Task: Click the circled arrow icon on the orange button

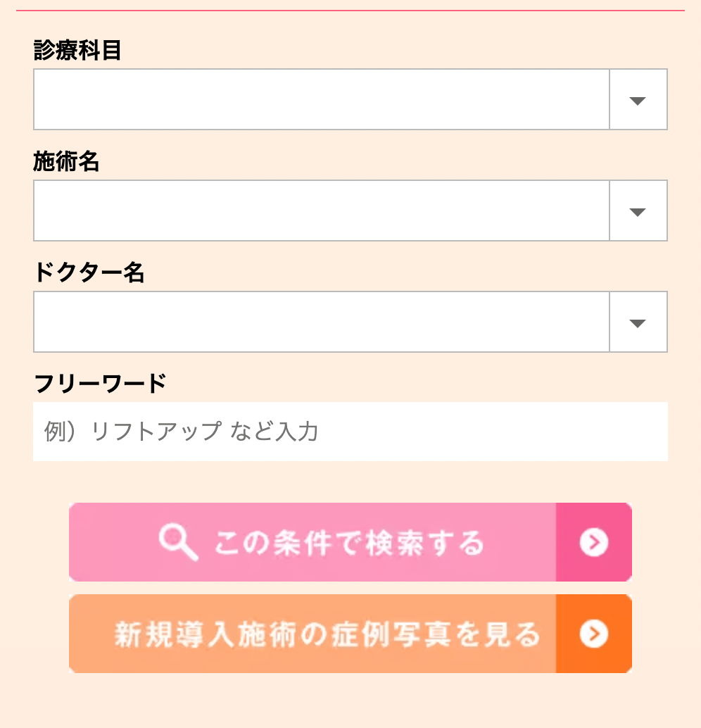Action: click(x=594, y=634)
